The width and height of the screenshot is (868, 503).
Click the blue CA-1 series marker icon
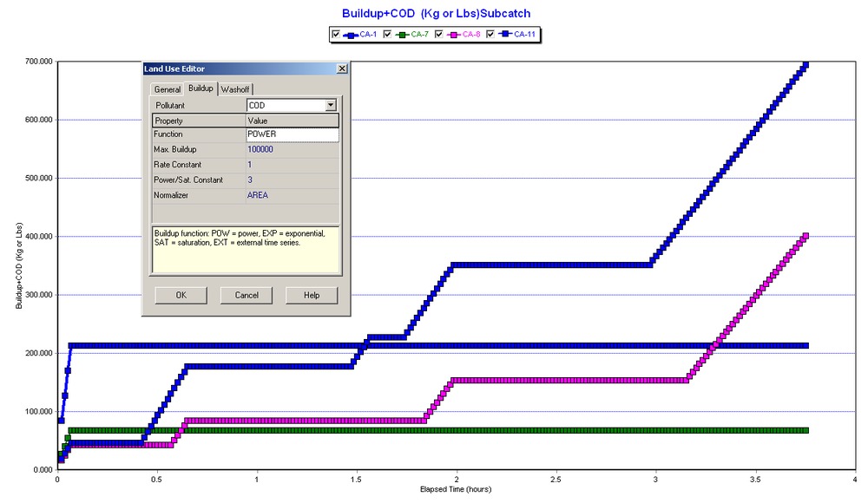(351, 34)
